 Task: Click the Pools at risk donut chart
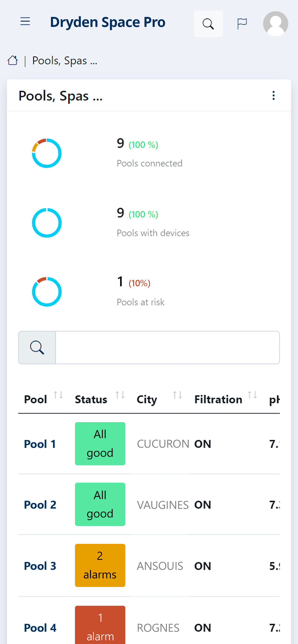(47, 292)
